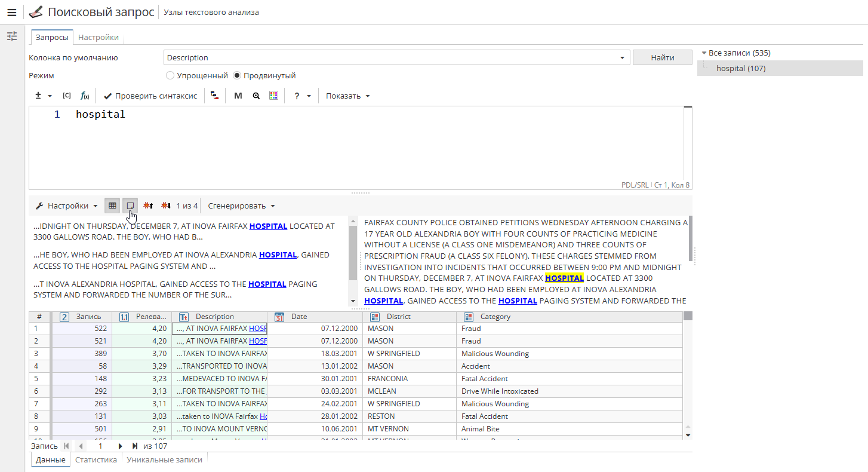The width and height of the screenshot is (868, 472).
Task: Click the magnifier zoom icon in query toolbar
Action: 256,96
